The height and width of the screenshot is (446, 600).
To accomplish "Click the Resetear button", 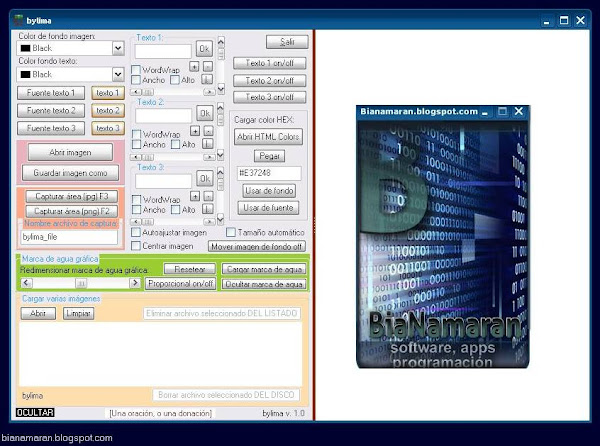I will click(190, 269).
